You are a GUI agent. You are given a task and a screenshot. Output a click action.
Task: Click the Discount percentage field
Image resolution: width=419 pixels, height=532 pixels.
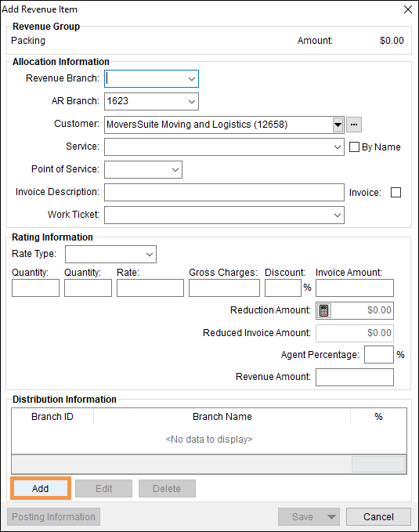pos(283,288)
